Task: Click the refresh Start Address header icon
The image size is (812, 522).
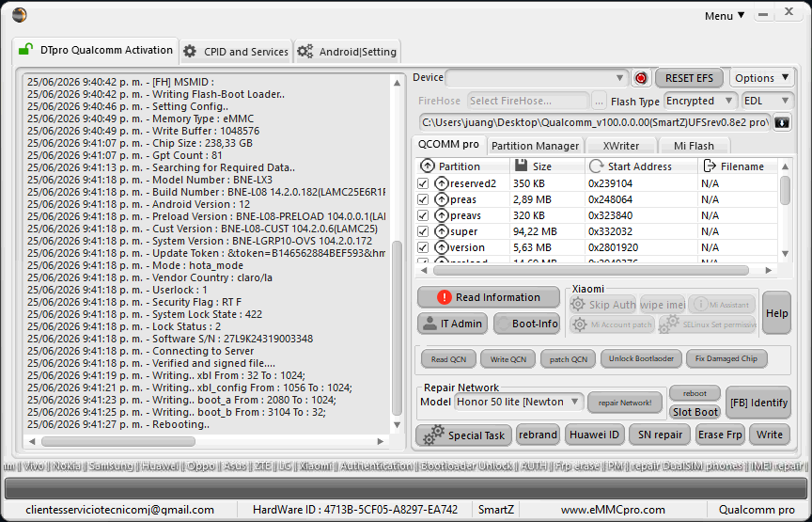Action: 596,166
